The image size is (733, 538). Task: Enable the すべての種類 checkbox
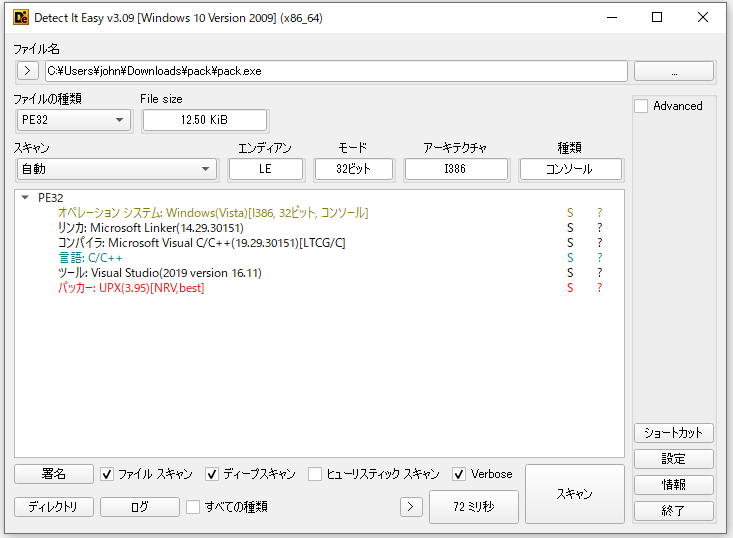point(193,507)
